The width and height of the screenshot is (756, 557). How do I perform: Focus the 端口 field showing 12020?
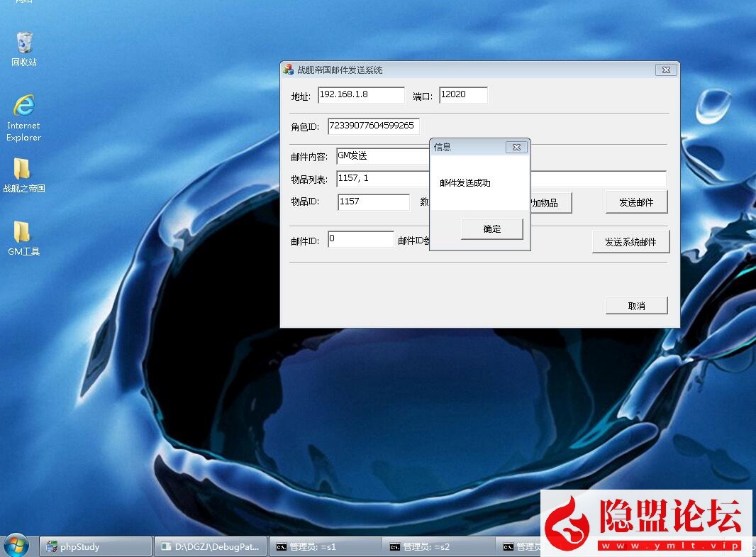point(463,95)
